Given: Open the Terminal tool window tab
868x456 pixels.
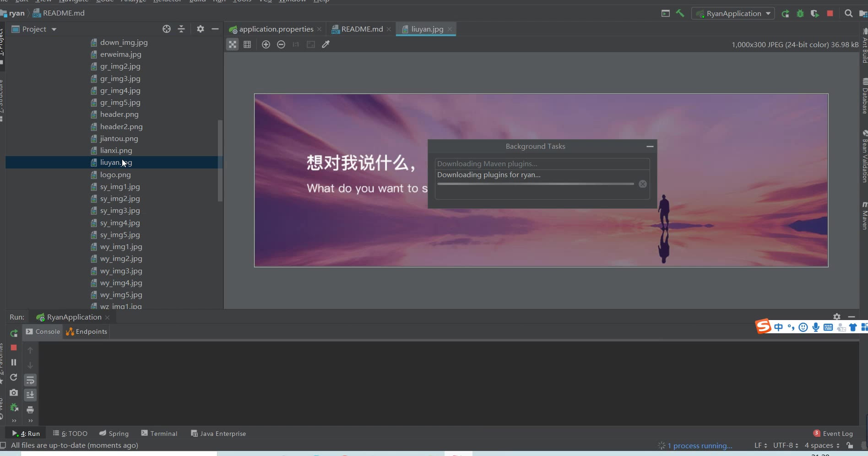Looking at the screenshot, I should tap(159, 434).
